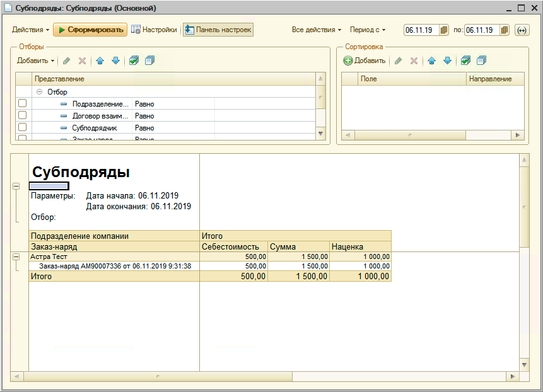Collapse the report header group
This screenshot has width=543, height=392.
point(16,186)
